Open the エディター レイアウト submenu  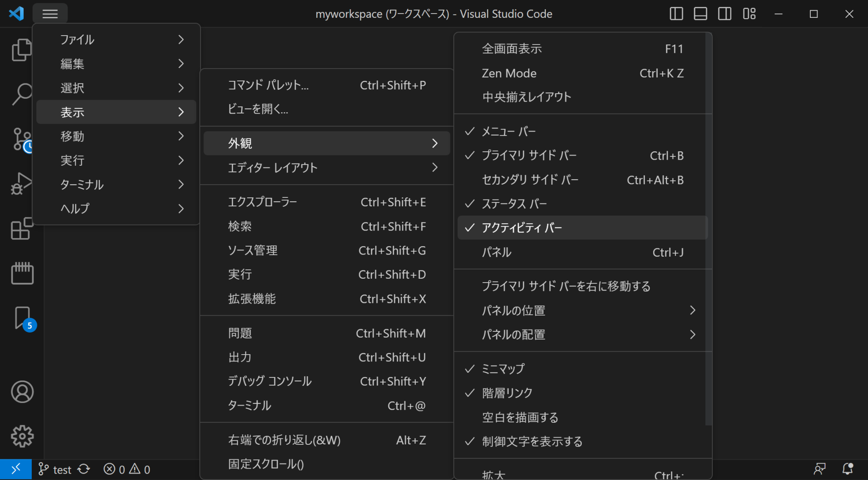[273, 167]
